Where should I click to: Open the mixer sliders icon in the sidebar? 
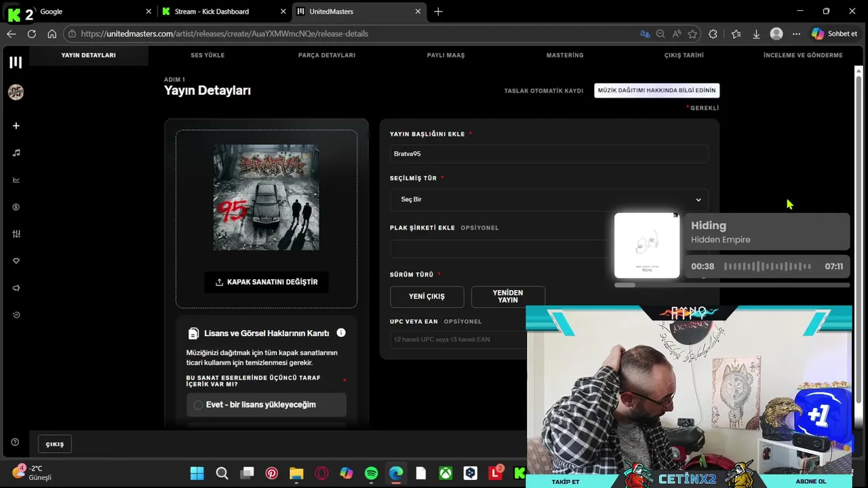[x=16, y=234]
